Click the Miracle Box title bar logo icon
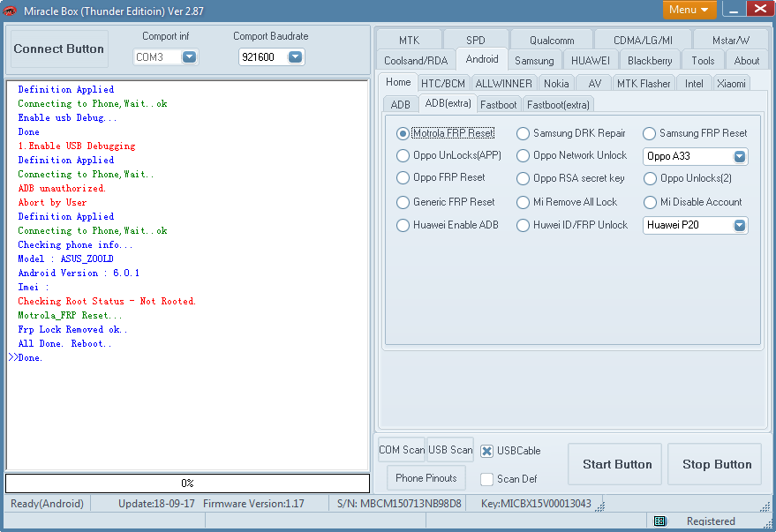 tap(10, 11)
